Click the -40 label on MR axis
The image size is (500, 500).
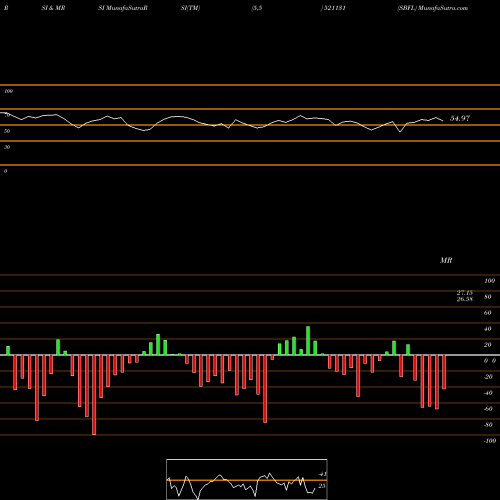tap(488, 392)
